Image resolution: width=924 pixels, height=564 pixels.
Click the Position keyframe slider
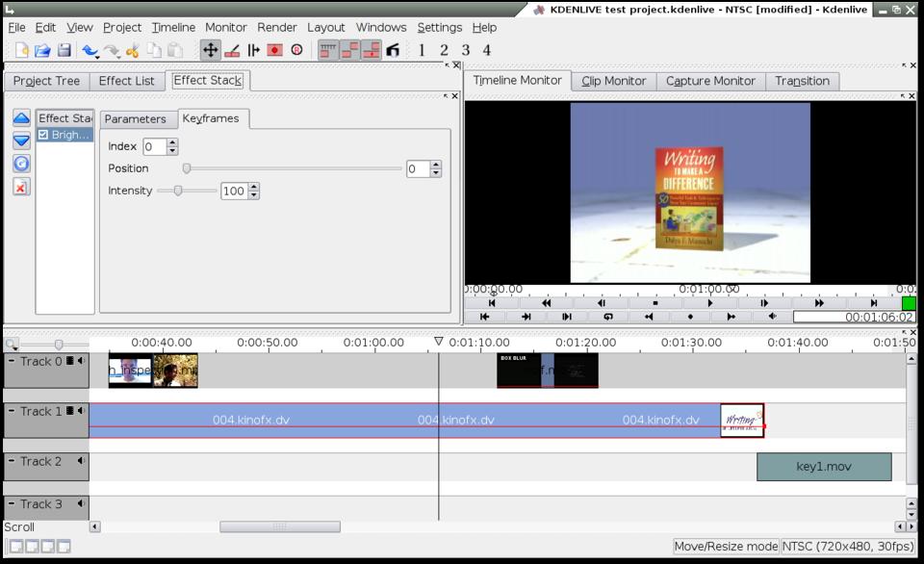click(293, 168)
